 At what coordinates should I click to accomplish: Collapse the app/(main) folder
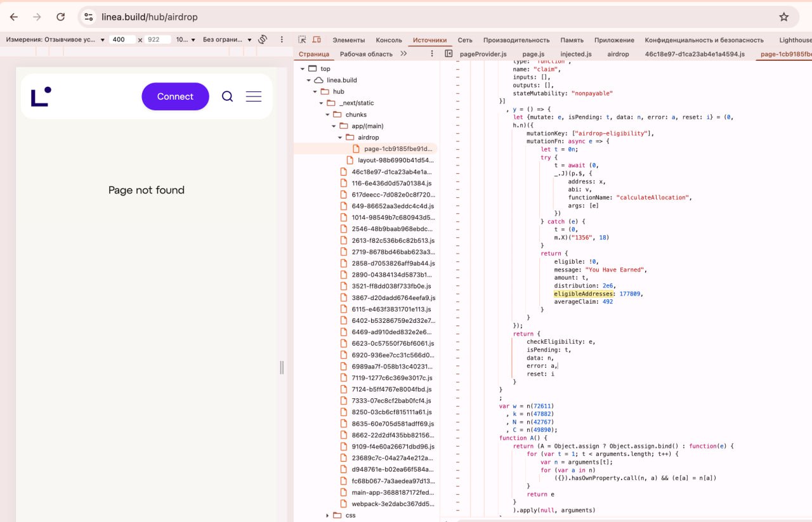(334, 126)
